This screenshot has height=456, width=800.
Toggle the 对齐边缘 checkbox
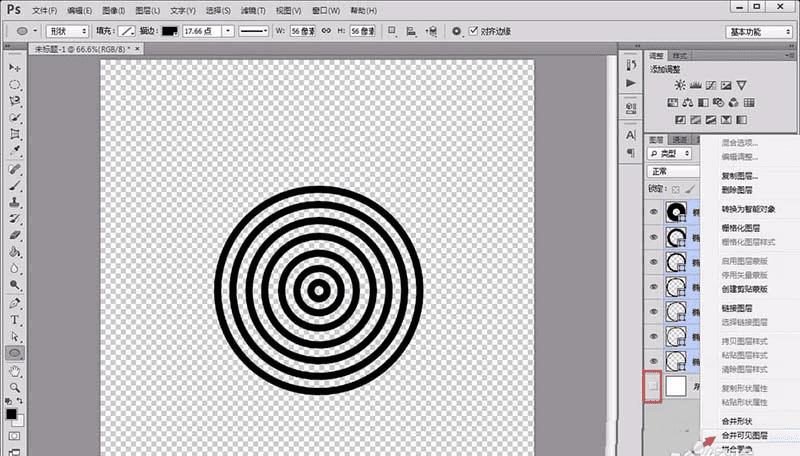tap(473, 31)
